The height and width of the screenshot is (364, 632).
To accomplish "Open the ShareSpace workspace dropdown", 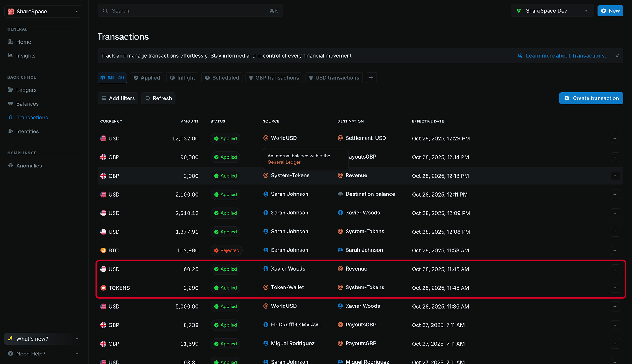I will (x=43, y=12).
